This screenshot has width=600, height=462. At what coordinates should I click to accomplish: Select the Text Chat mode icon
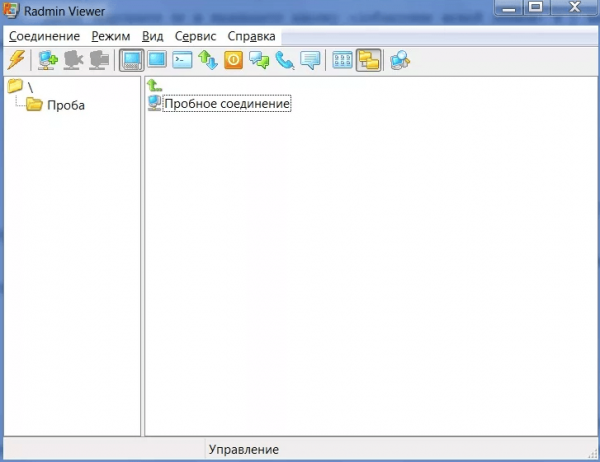click(x=259, y=60)
